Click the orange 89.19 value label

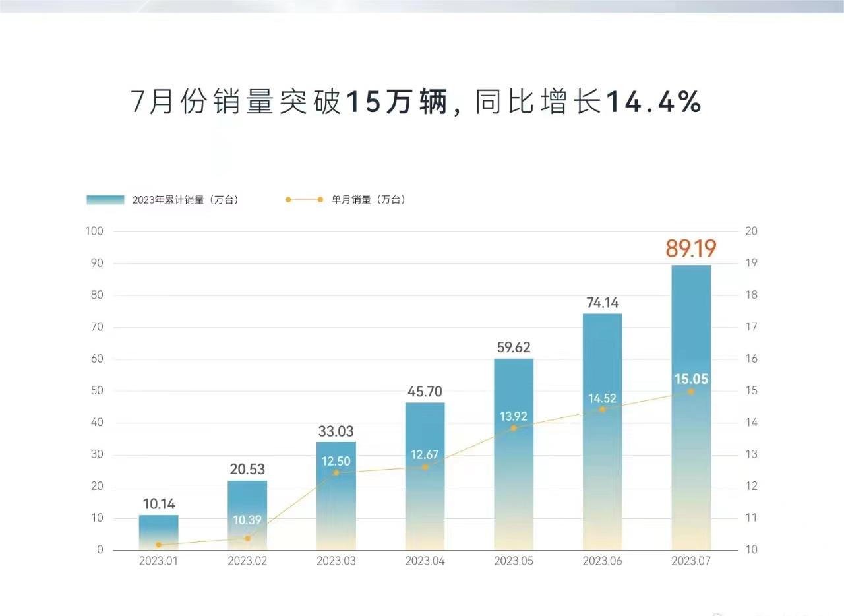click(x=690, y=249)
